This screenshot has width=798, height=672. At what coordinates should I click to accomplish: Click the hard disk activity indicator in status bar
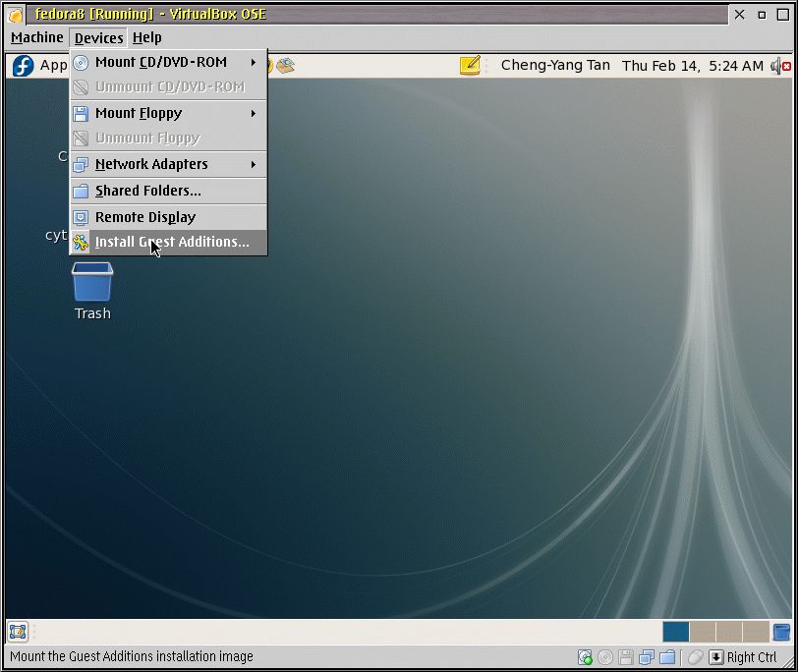(x=586, y=657)
